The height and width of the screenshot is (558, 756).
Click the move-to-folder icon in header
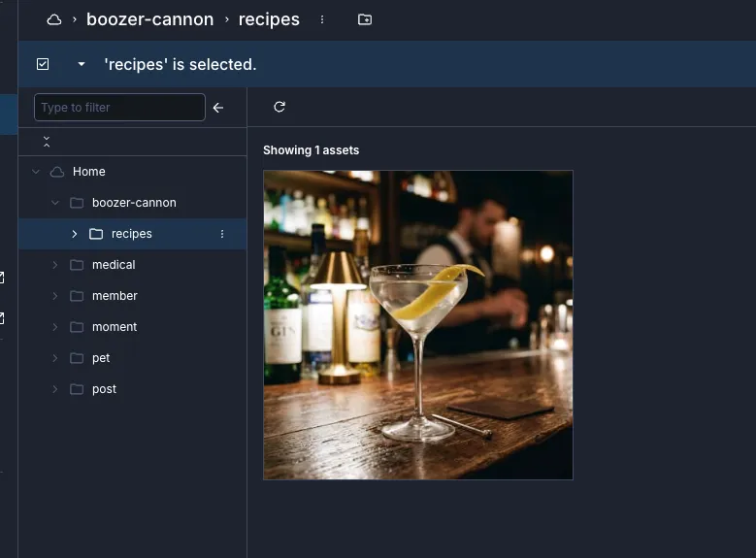pyautogui.click(x=365, y=19)
